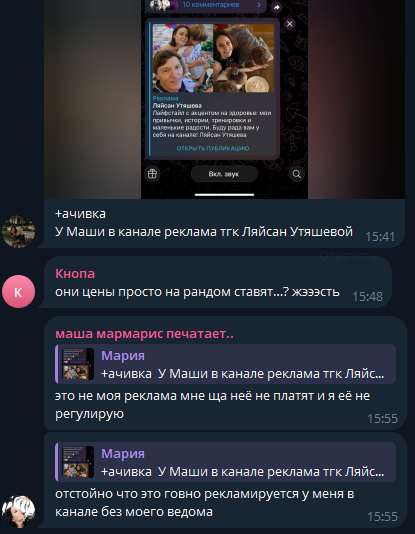The height and width of the screenshot is (534, 415).
Task: Open the ad collage photo thumbnail
Action: click(213, 58)
